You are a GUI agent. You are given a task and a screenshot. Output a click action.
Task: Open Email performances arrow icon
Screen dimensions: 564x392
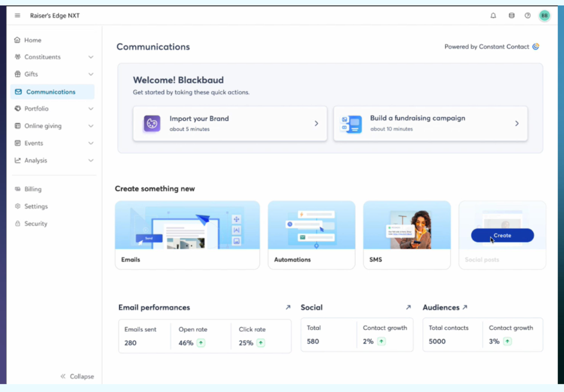click(288, 308)
